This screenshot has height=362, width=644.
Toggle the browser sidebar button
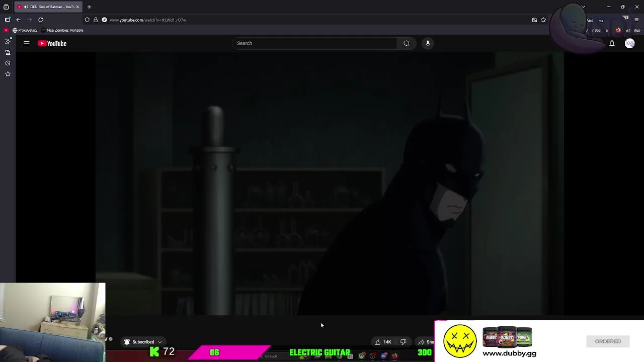pos(8,20)
